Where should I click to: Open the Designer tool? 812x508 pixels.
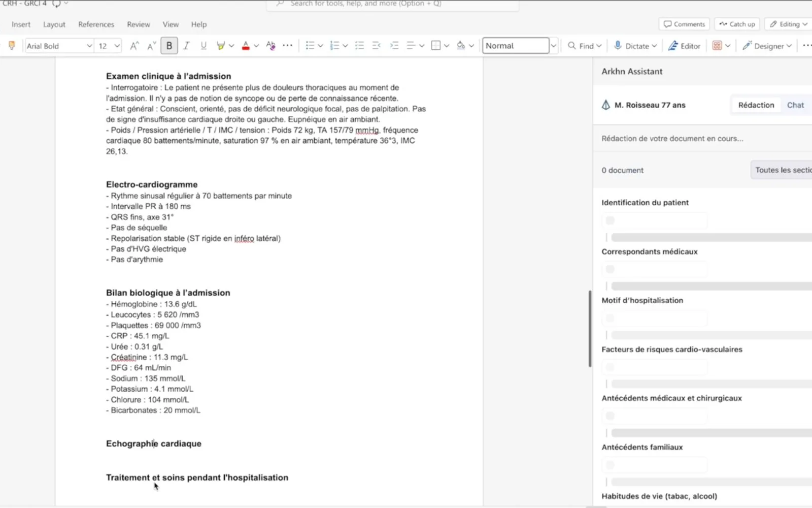coord(767,46)
